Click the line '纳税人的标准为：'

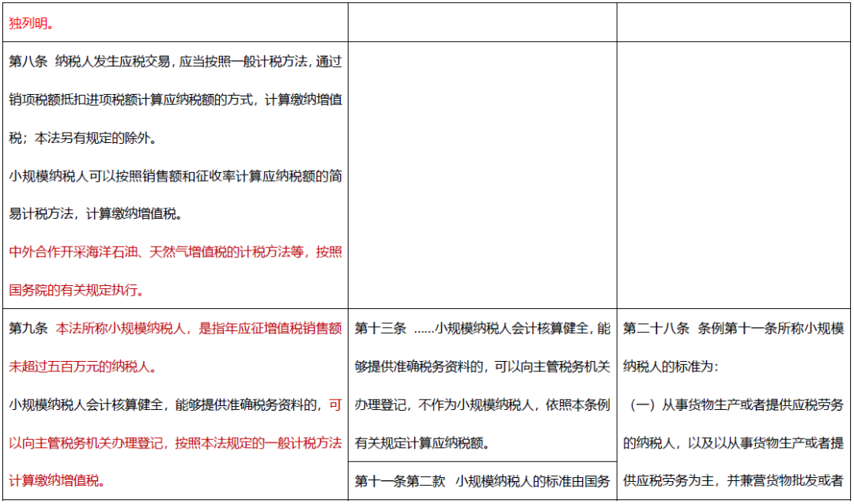pyautogui.click(x=671, y=367)
